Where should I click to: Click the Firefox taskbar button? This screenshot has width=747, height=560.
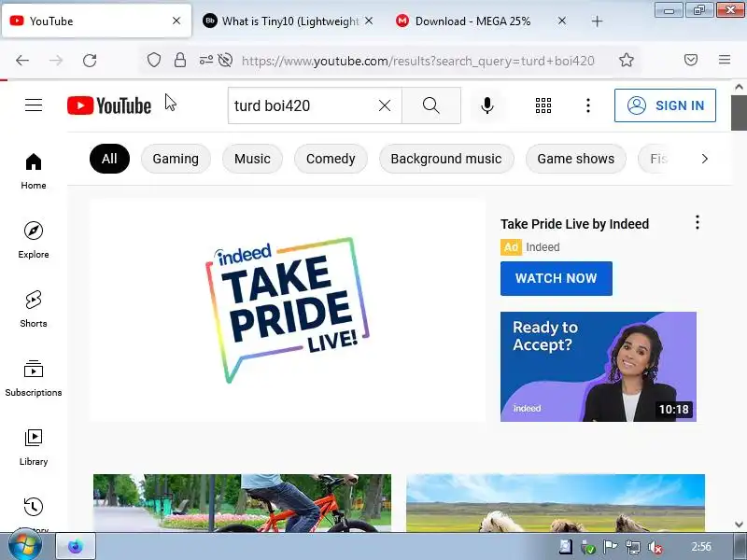76,546
